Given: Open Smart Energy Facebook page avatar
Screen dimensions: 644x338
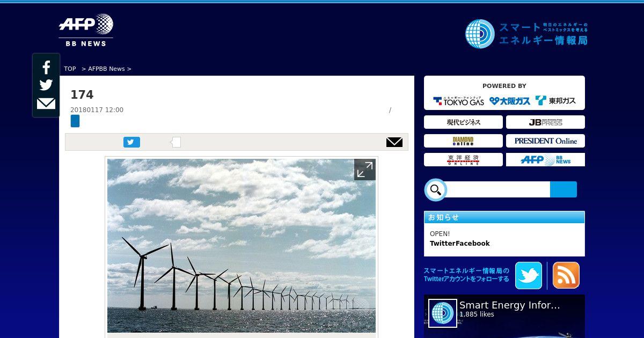Looking at the screenshot, I should click(x=443, y=313).
